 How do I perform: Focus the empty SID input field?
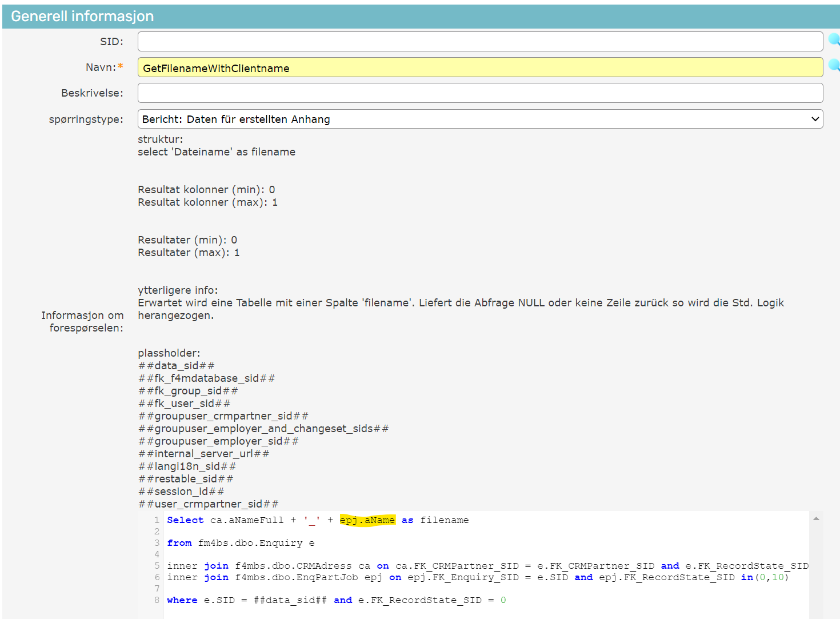(x=480, y=42)
